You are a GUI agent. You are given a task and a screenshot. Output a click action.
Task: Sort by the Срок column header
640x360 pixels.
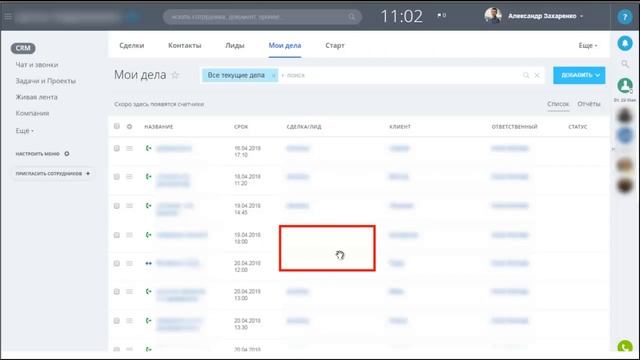pyautogui.click(x=241, y=127)
